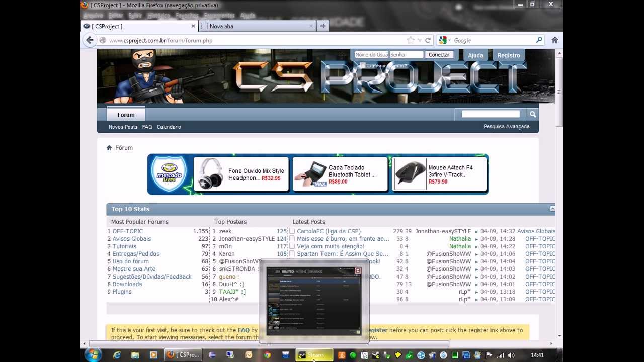Screen dimensions: 644x362
Task: View top poster Jonathan-easySTYLE profile
Action: click(x=247, y=239)
